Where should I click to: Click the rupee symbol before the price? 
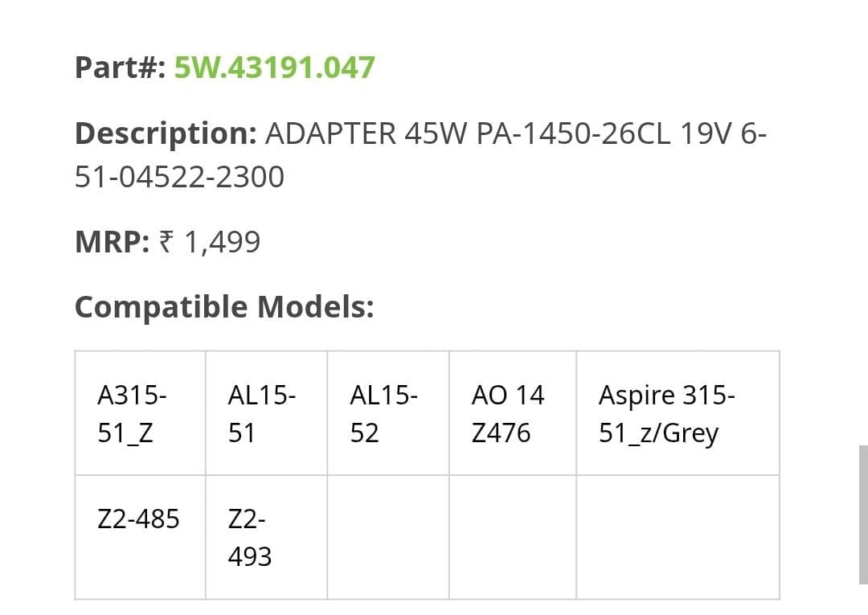[166, 242]
